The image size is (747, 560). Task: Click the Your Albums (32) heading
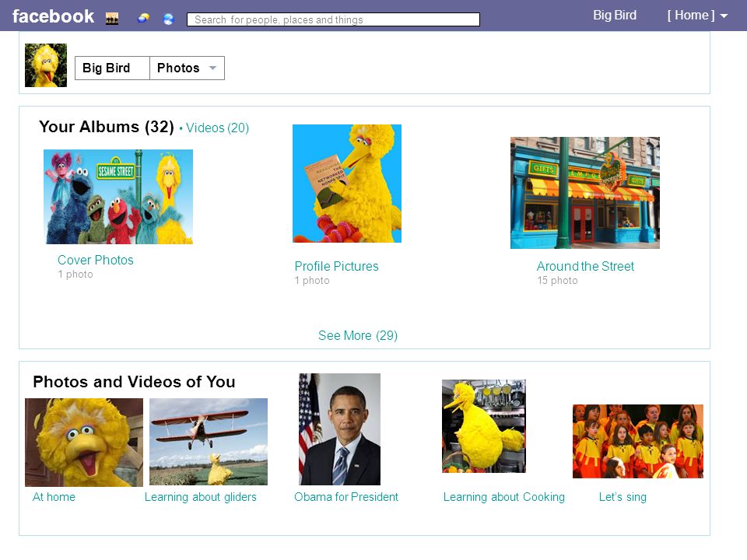click(x=107, y=127)
